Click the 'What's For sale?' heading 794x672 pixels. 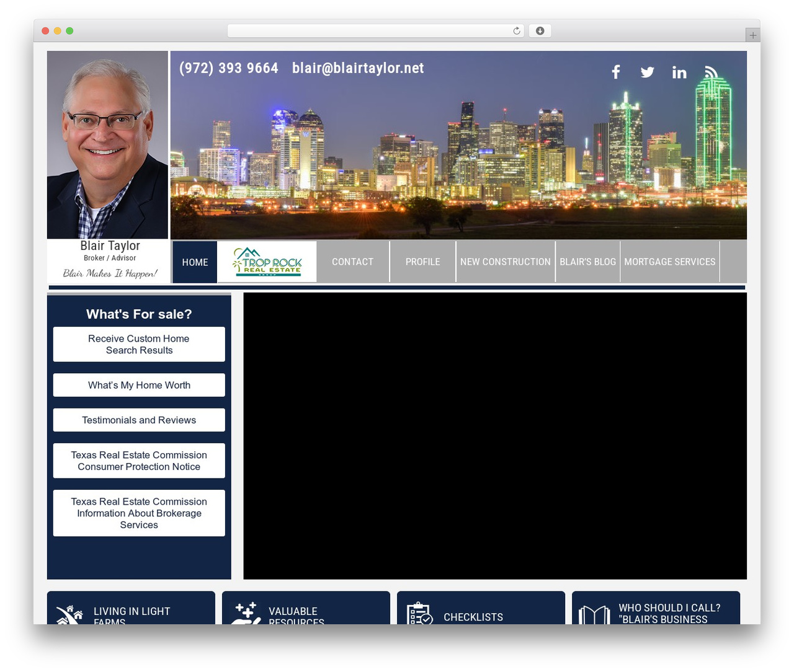139,314
